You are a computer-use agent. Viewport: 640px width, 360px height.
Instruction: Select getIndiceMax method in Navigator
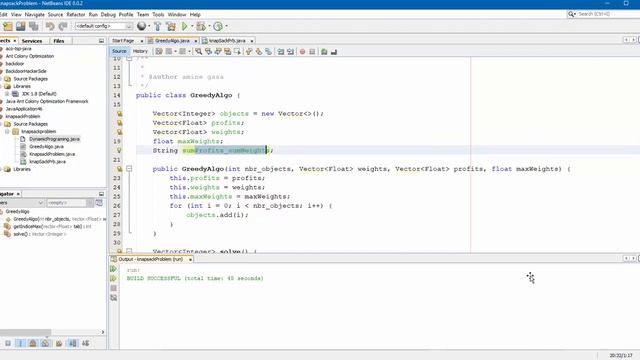[52, 227]
